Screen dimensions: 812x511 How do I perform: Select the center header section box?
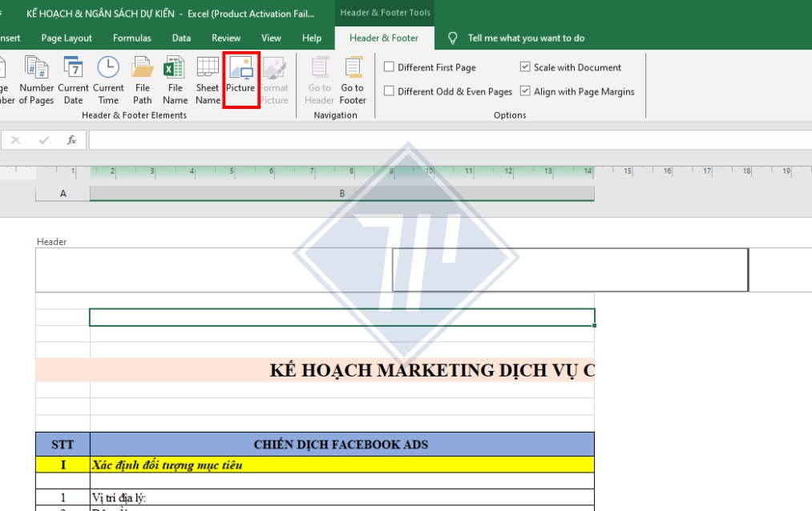tap(569, 268)
